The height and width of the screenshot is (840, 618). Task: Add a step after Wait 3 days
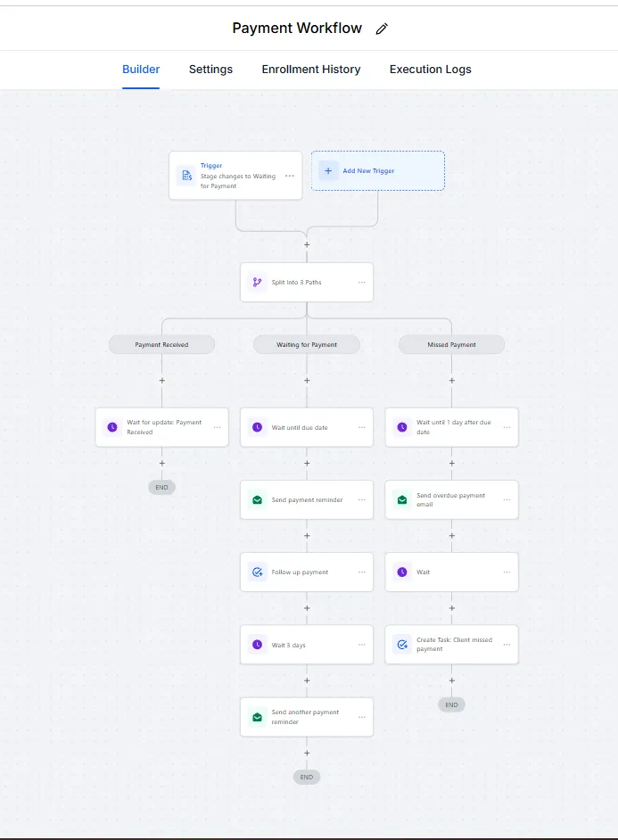(x=307, y=680)
